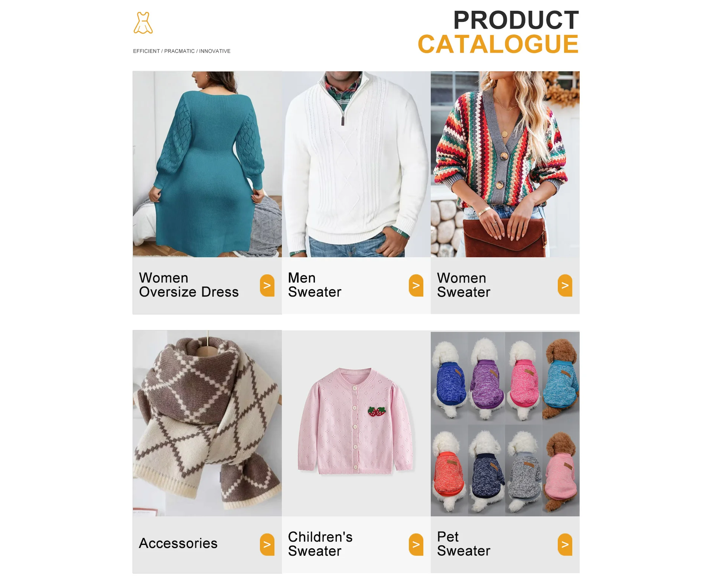
Task: Select the Pet Sweater category label
Action: tap(463, 544)
